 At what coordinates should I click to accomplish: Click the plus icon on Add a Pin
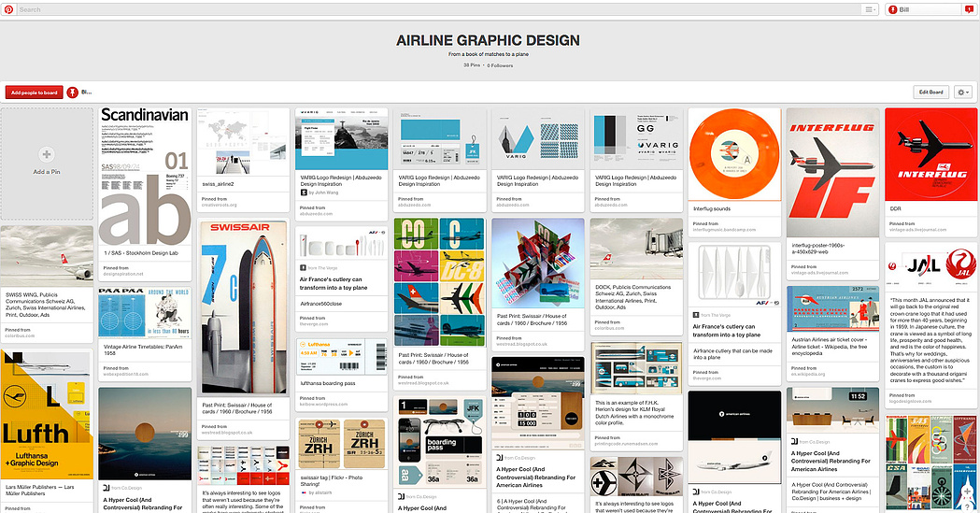coord(47,153)
